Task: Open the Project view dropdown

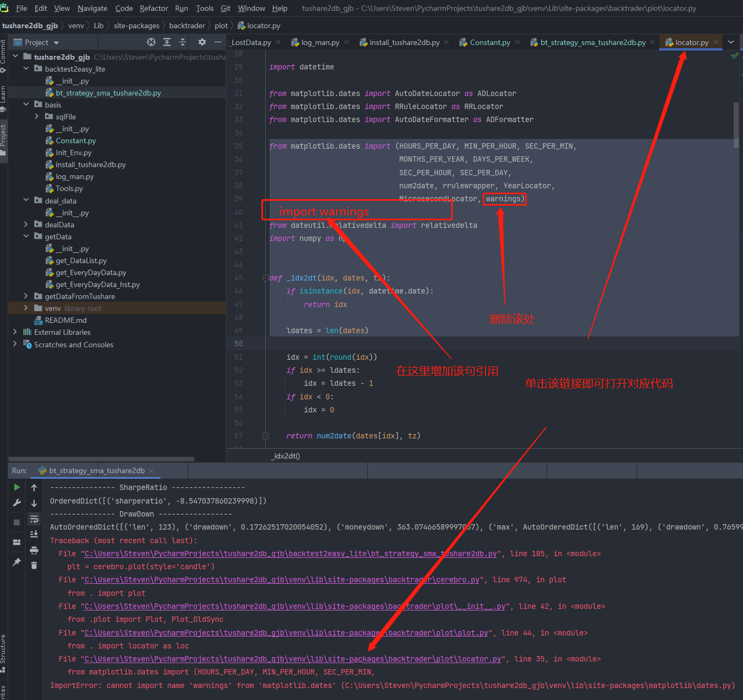Action: tap(56, 43)
